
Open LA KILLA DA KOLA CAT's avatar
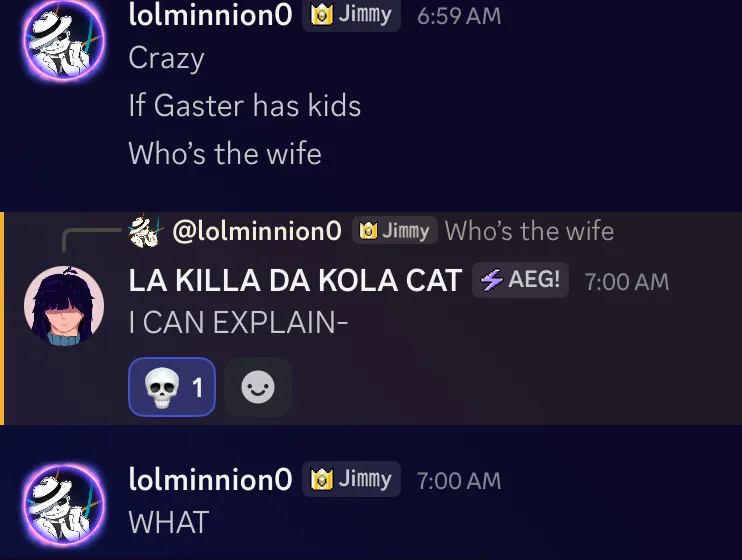(x=63, y=305)
